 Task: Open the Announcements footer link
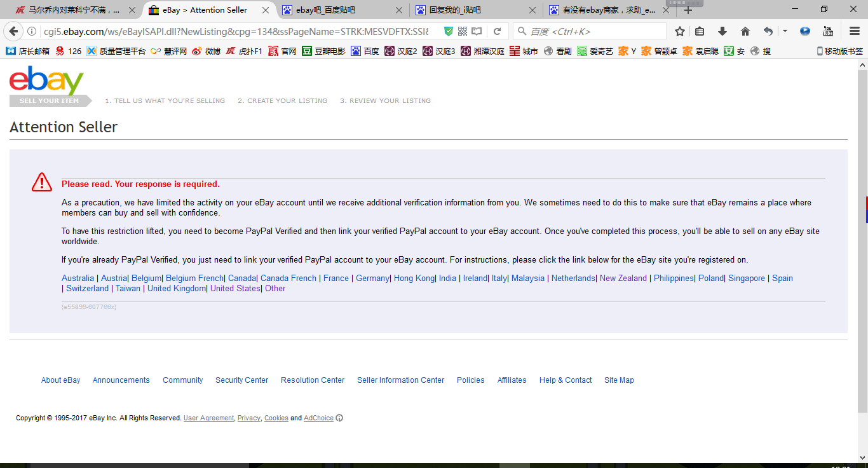coord(121,380)
